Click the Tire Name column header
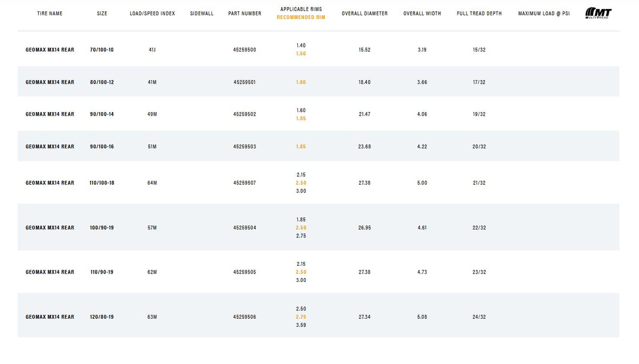 pos(49,14)
